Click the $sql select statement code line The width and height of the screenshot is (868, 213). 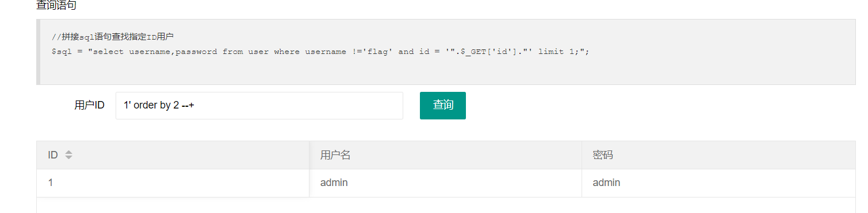tap(321, 52)
